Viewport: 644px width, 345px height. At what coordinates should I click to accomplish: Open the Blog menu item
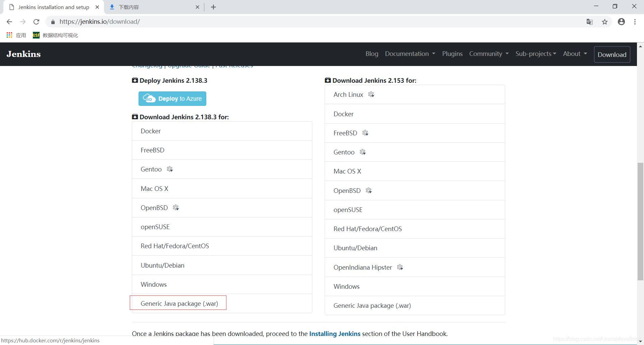point(372,54)
